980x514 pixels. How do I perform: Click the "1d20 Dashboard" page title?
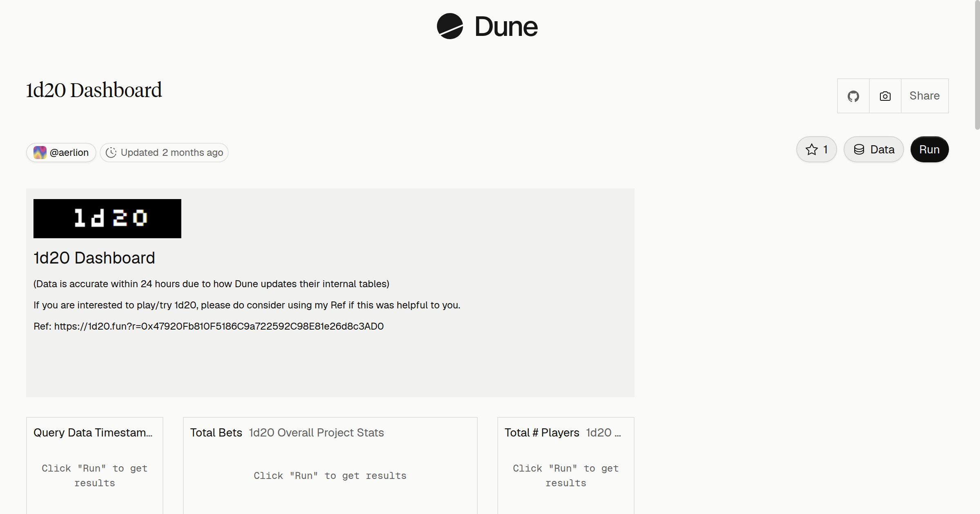pos(94,90)
